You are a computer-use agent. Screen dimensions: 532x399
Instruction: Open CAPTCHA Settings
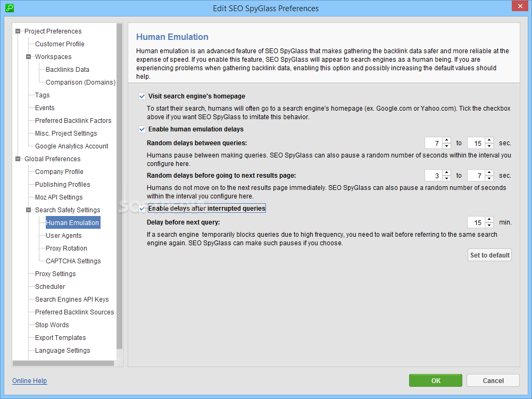pyautogui.click(x=73, y=261)
